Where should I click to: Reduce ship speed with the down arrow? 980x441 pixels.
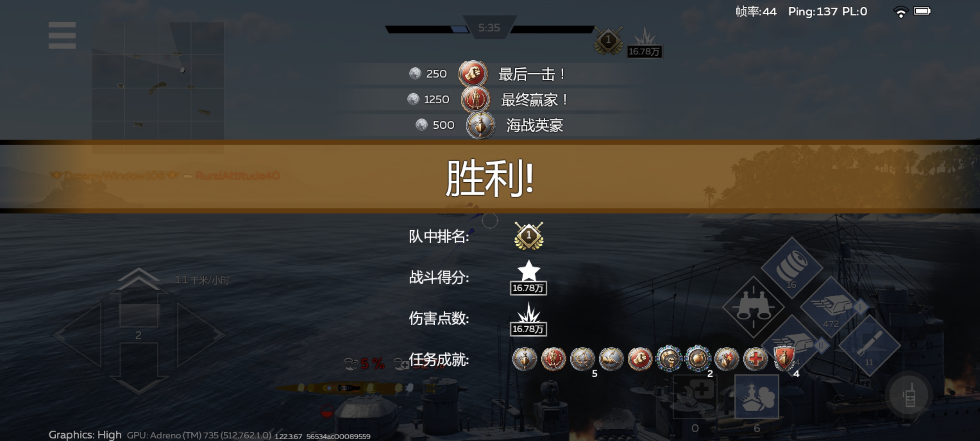[139, 368]
